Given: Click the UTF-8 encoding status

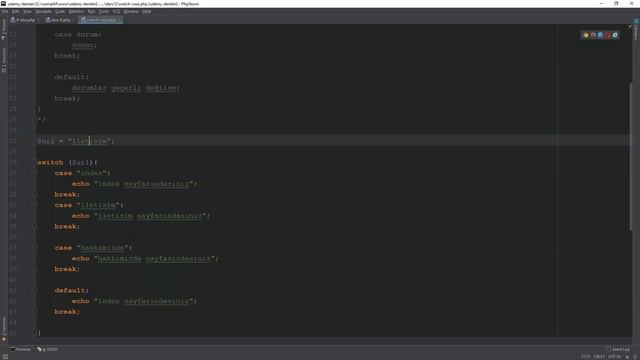Looking at the screenshot, I should click(614, 357).
